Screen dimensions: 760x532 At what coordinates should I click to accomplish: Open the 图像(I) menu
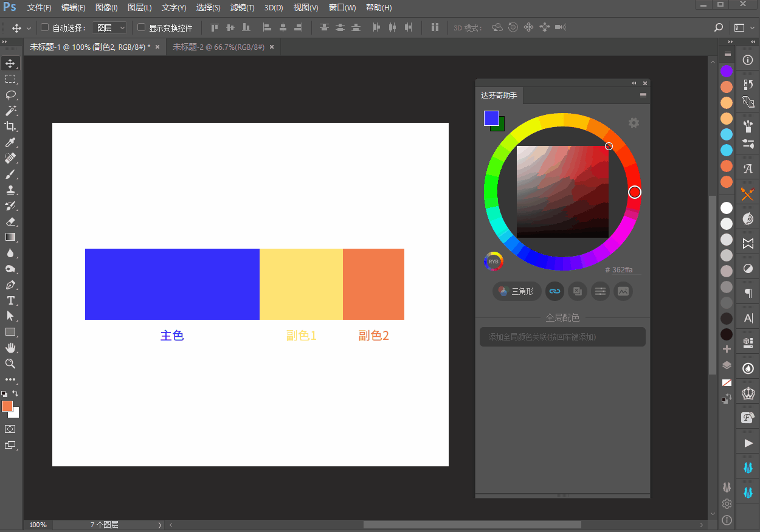click(x=106, y=8)
